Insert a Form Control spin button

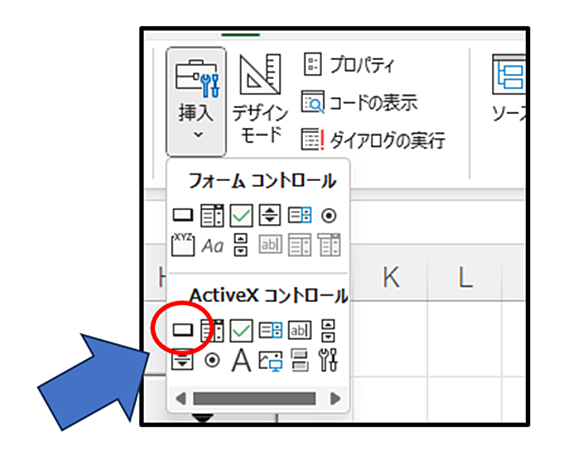pyautogui.click(x=270, y=215)
